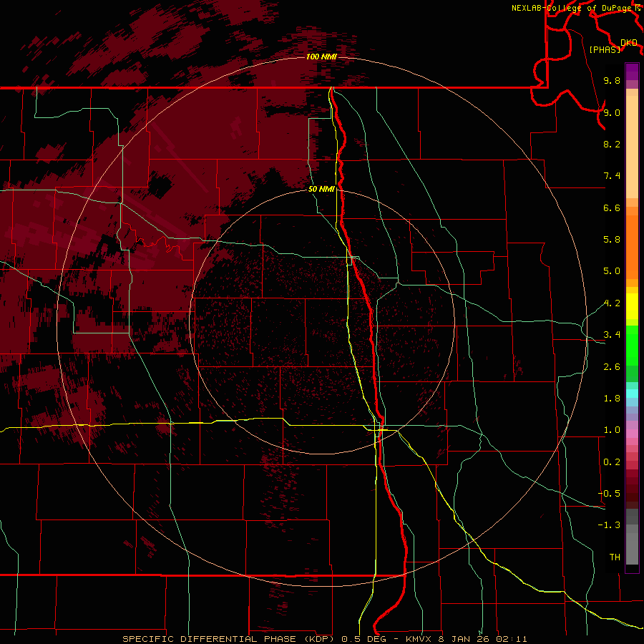
Task: Click the 0.2 value on the color scale
Action: tap(612, 462)
